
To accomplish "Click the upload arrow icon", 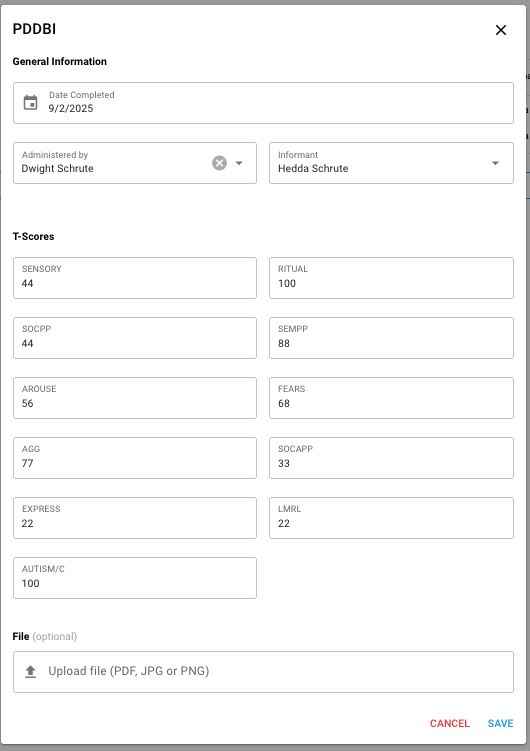I will (x=31, y=671).
